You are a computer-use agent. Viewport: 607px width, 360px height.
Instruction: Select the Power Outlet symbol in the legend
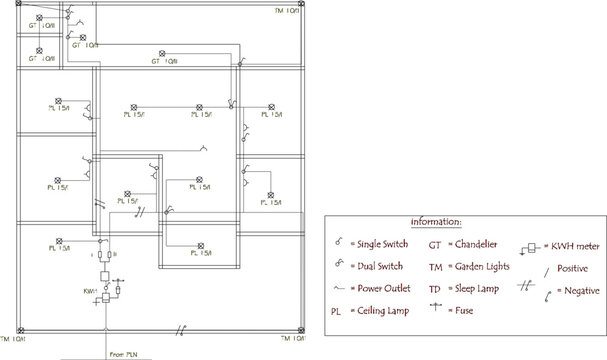(x=339, y=288)
